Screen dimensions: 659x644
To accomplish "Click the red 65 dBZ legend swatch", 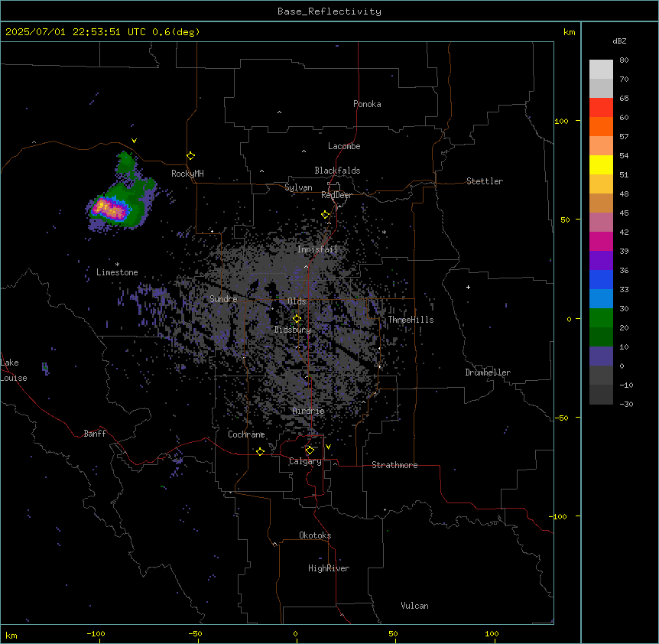I will (x=601, y=108).
